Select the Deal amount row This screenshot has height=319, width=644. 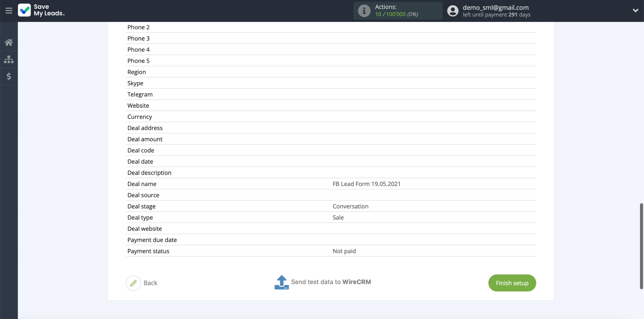[331, 139]
